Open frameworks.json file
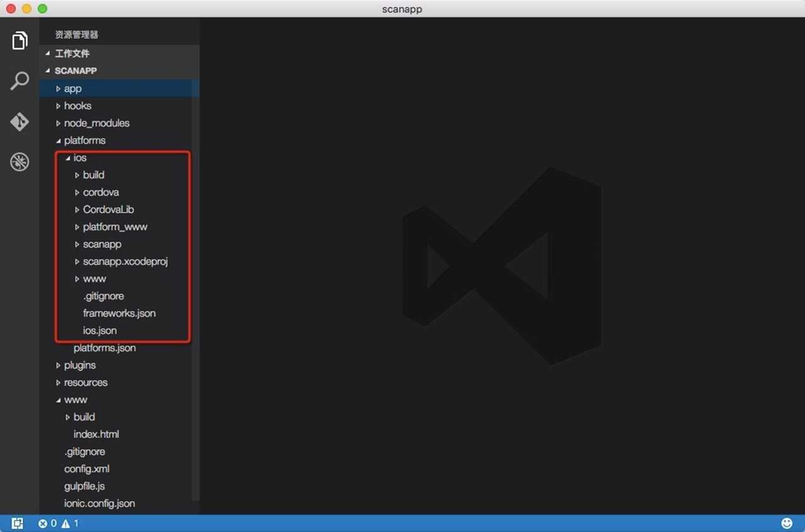The image size is (805, 532). pyautogui.click(x=119, y=313)
